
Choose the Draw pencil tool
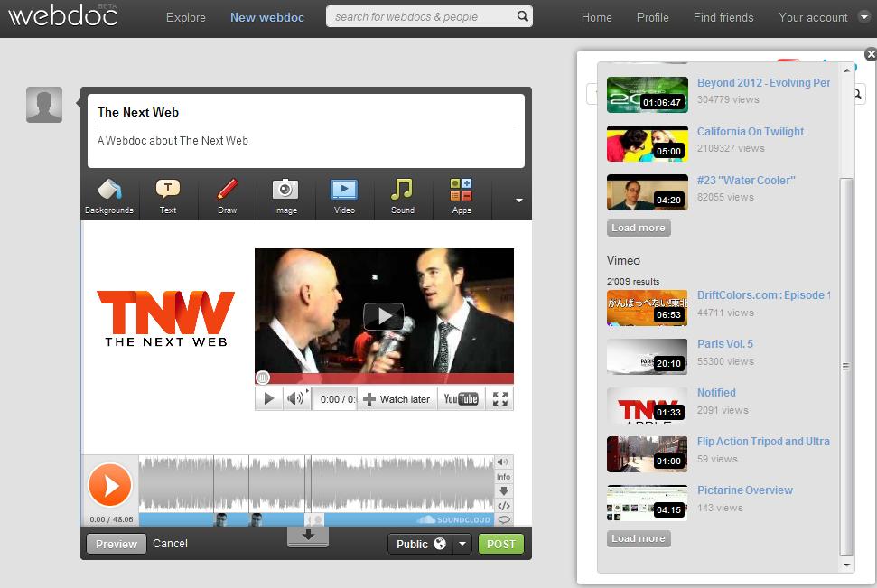(x=227, y=196)
